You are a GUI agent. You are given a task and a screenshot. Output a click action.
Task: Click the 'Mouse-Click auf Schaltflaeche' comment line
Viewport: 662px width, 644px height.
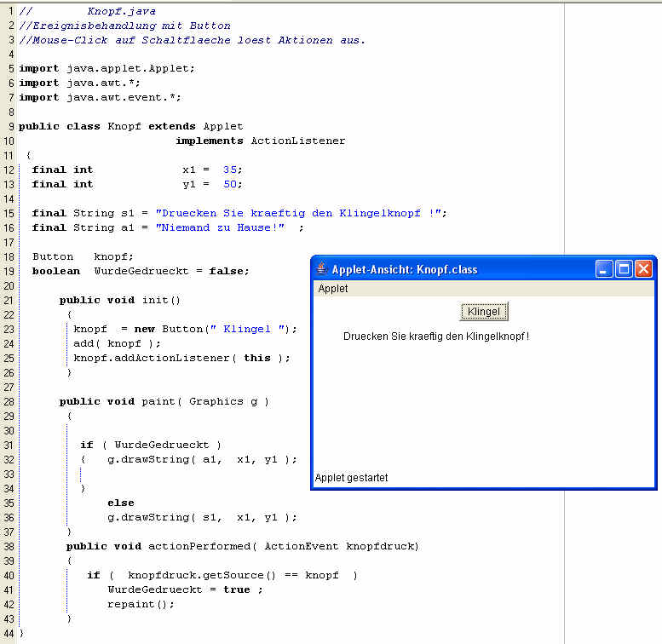coord(193,40)
